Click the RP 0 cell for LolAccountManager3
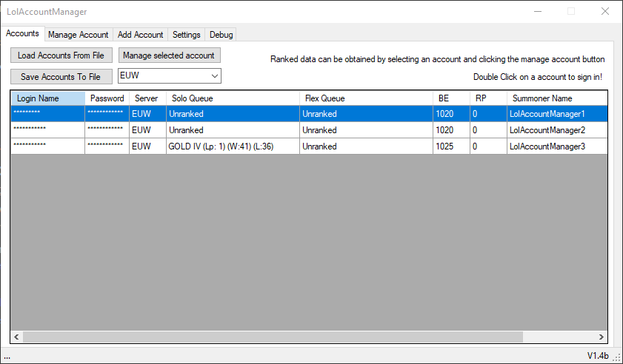The image size is (623, 364). click(x=488, y=146)
